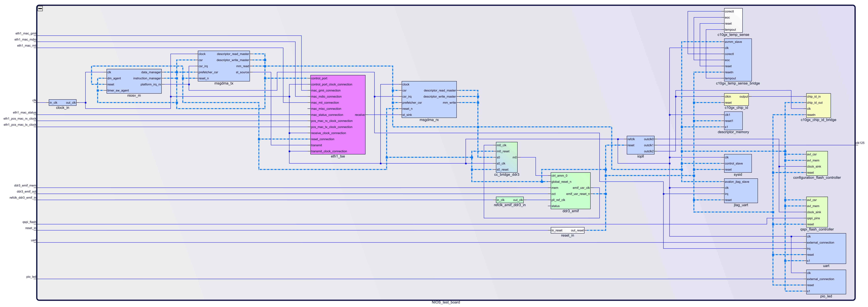Click the out_reset pin on reset_in
This screenshot has height=307, width=868.
577,230
